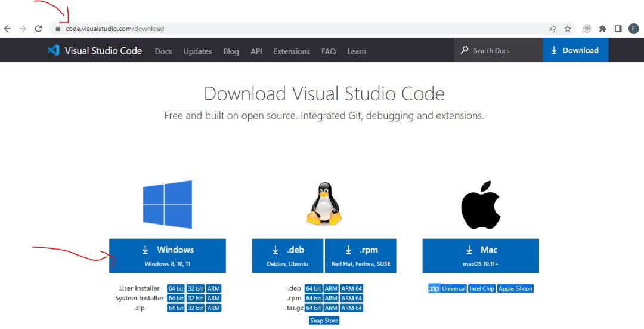This screenshot has height=329, width=644.
Task: Select Mac Intel Chip download
Action: 482,289
